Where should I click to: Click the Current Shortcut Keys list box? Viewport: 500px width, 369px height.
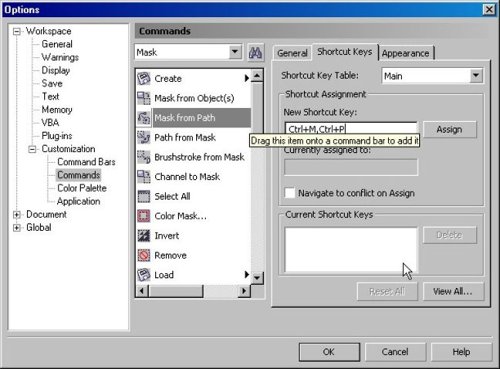(351, 250)
